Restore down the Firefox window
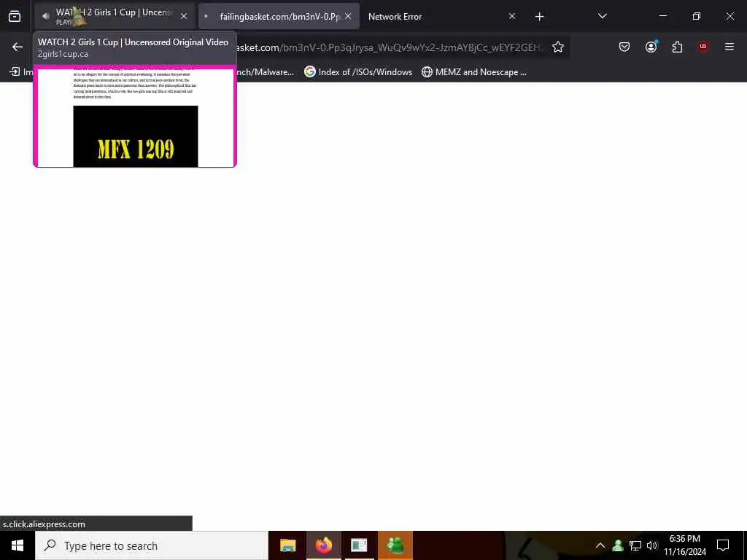The width and height of the screenshot is (747, 560). pos(697,16)
